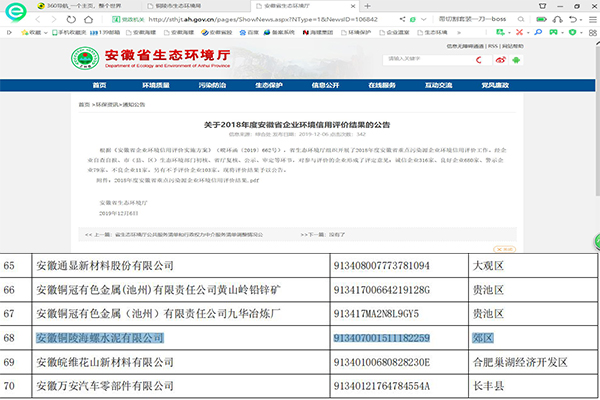This screenshot has width=600, height=400.
Task: Open the 收藏 favorites dropdown
Action: pos(34,33)
